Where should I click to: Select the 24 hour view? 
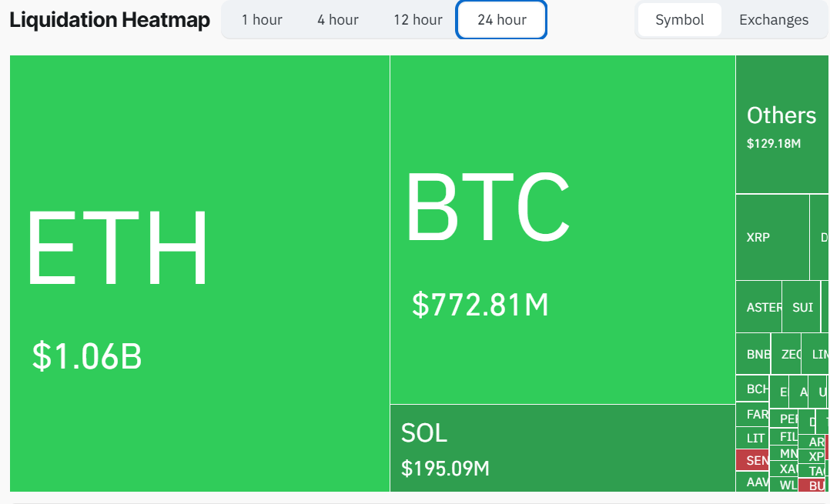(x=501, y=20)
